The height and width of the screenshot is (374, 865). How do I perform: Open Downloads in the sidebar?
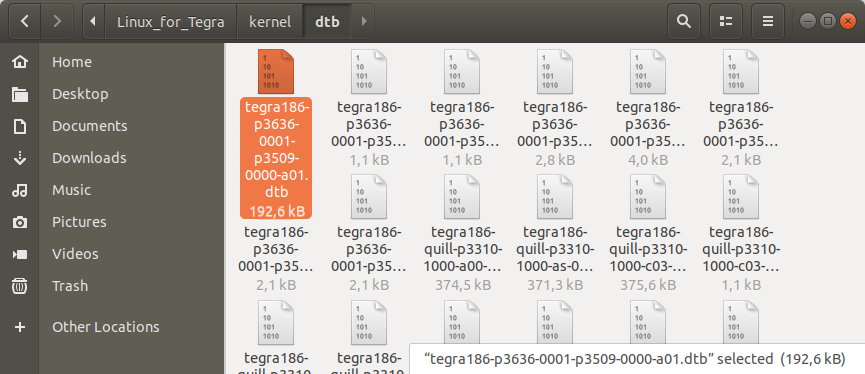(x=89, y=158)
